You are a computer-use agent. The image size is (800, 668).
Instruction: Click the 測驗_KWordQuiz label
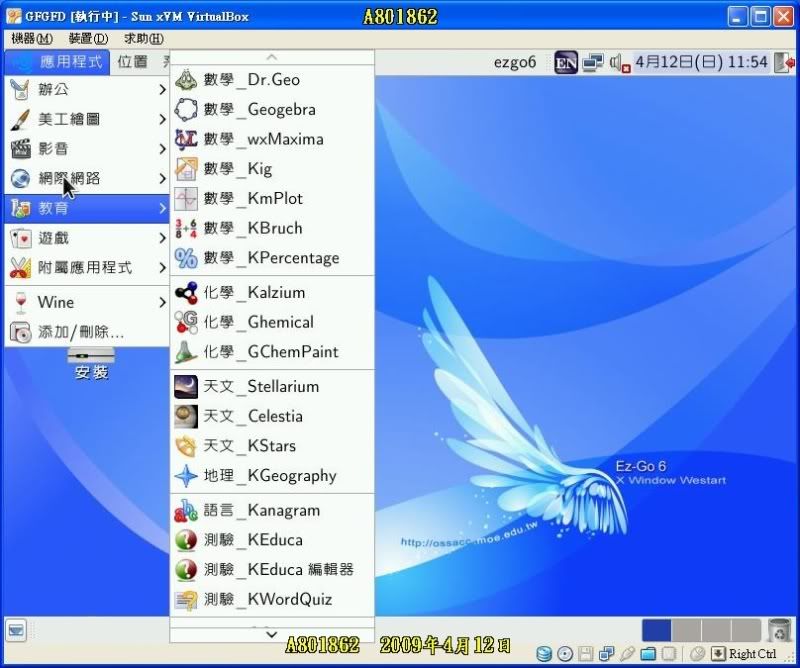(268, 600)
